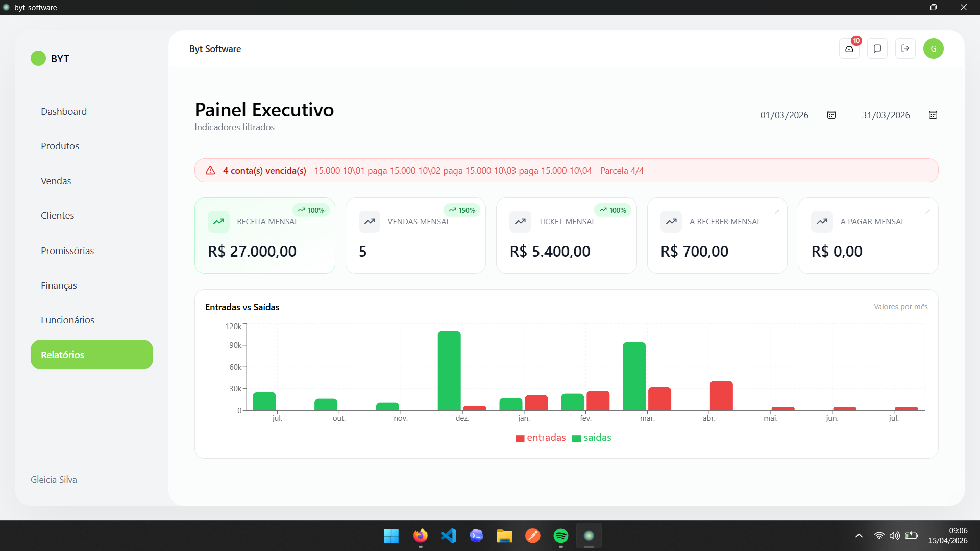Click the A Receber Mensal expand arrow

click(x=777, y=211)
